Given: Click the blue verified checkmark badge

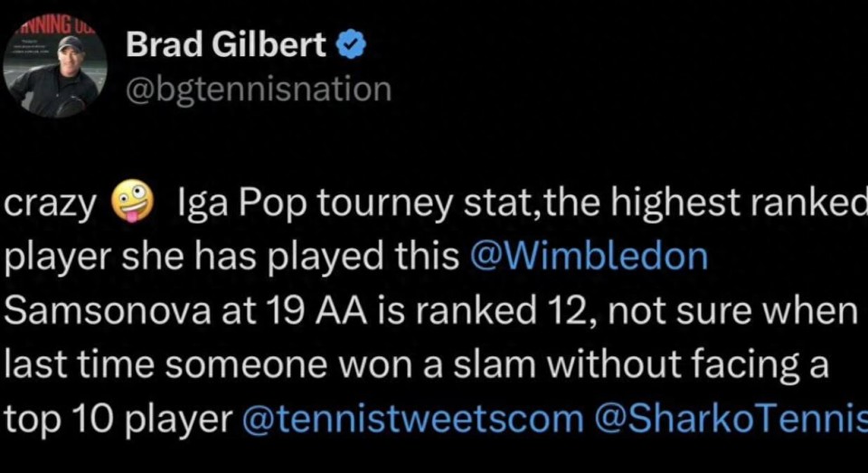Looking at the screenshot, I should click(352, 45).
